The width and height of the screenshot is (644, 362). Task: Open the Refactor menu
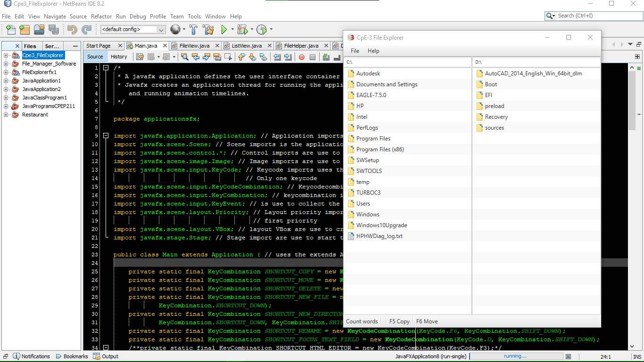click(101, 16)
